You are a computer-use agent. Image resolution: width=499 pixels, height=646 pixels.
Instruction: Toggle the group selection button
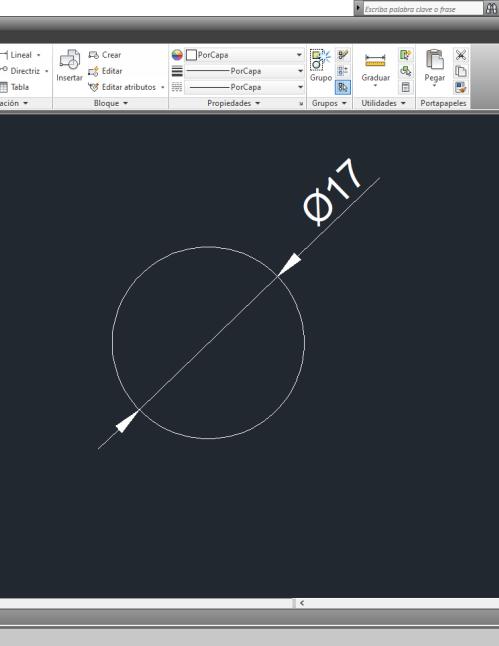(x=343, y=87)
